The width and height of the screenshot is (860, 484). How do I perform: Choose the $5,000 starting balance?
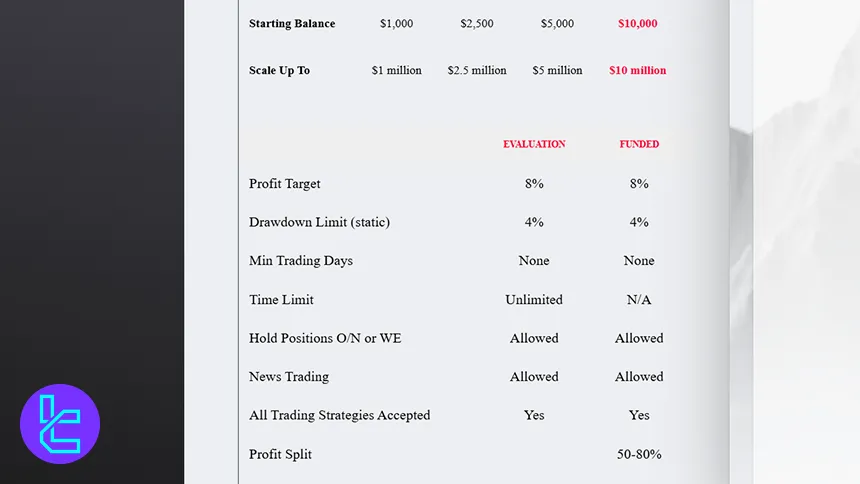tap(557, 24)
